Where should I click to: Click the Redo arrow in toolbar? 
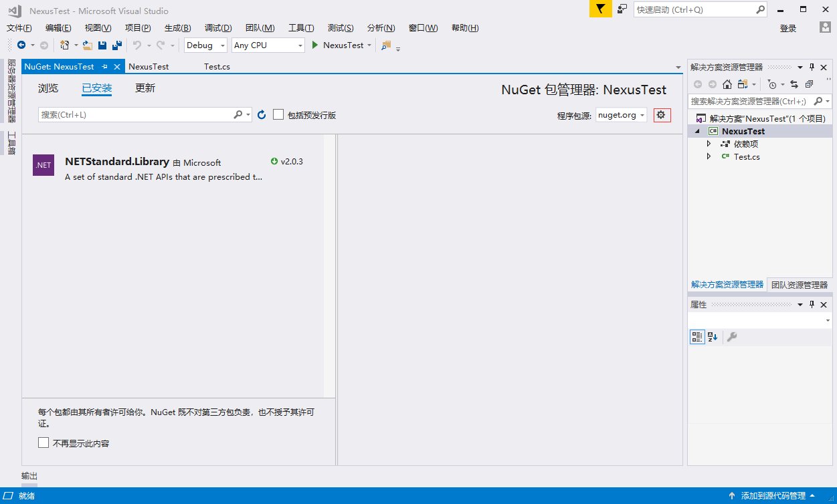(x=161, y=45)
